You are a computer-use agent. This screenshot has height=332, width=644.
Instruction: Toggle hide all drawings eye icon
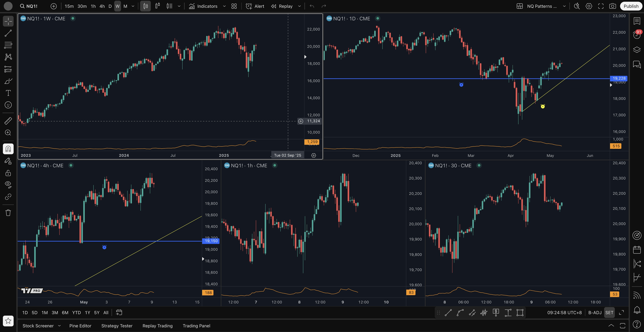click(x=8, y=185)
